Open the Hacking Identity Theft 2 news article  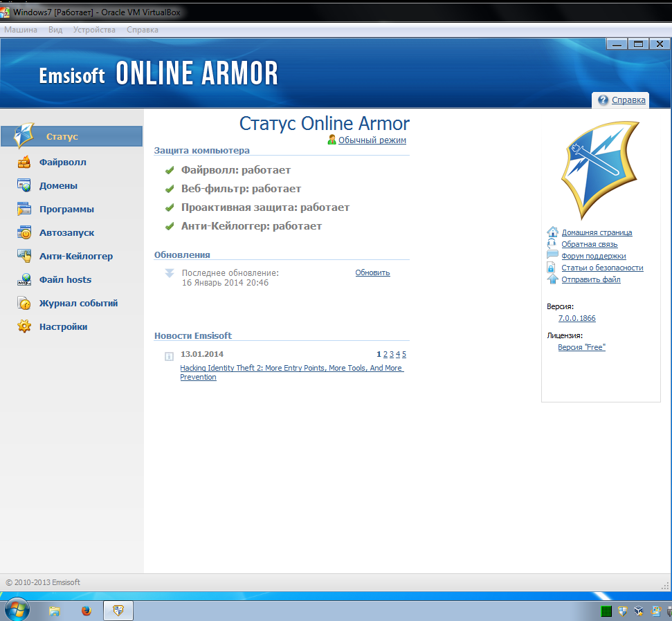291,373
